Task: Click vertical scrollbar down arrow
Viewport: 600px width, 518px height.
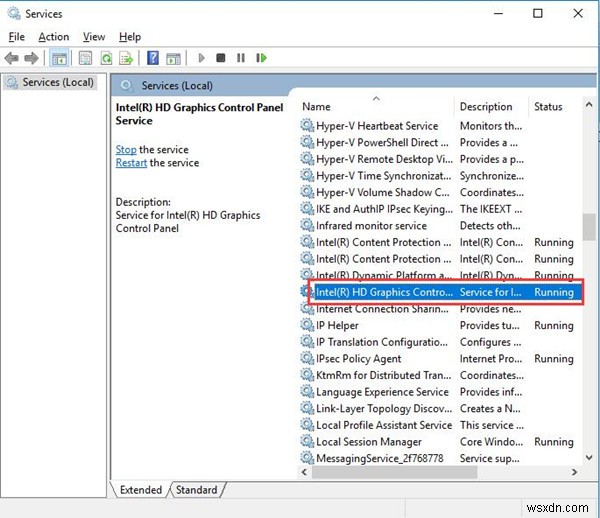Action: point(589,457)
